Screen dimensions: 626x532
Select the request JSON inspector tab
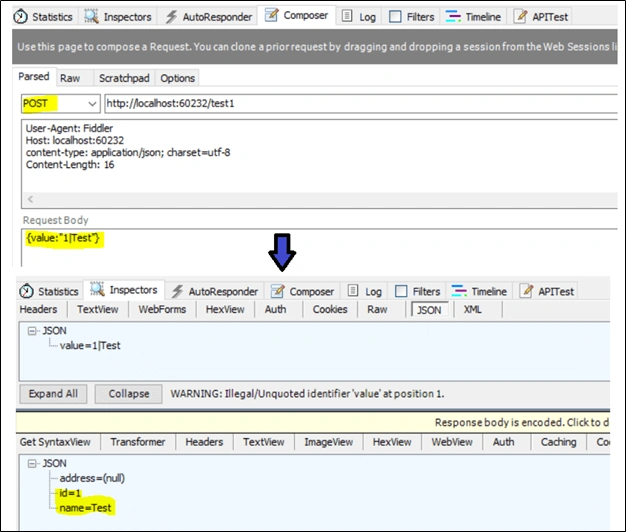[x=429, y=310]
